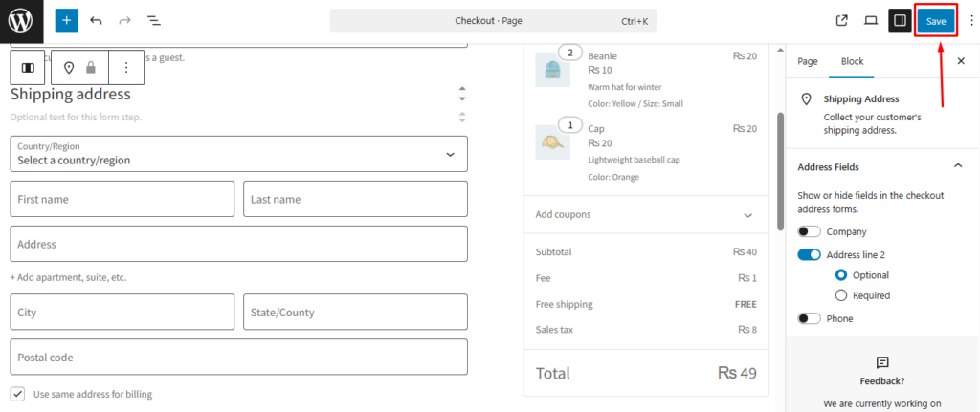This screenshot has width=980, height=412.
Task: Toggle the settings sidebar panel icon
Action: pos(900,20)
